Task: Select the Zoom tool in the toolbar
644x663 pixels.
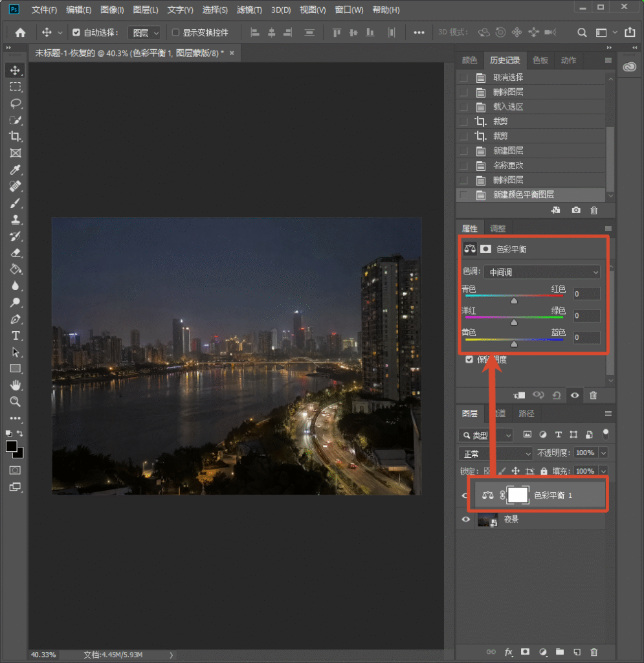Action: [x=16, y=401]
